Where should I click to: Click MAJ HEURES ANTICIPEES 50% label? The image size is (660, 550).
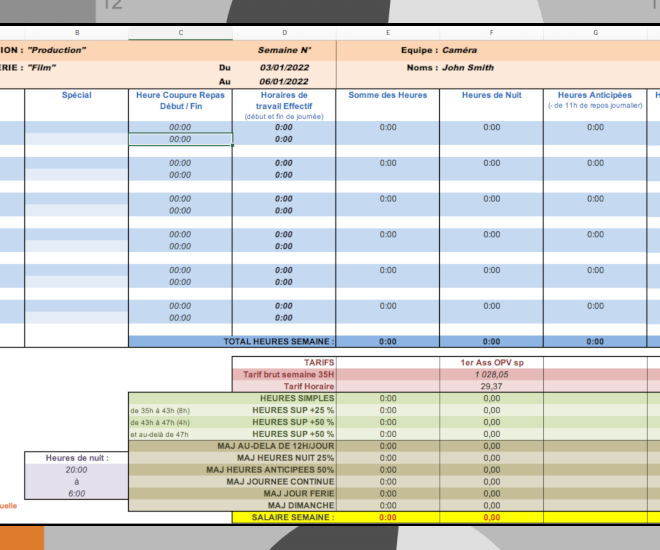click(x=270, y=470)
